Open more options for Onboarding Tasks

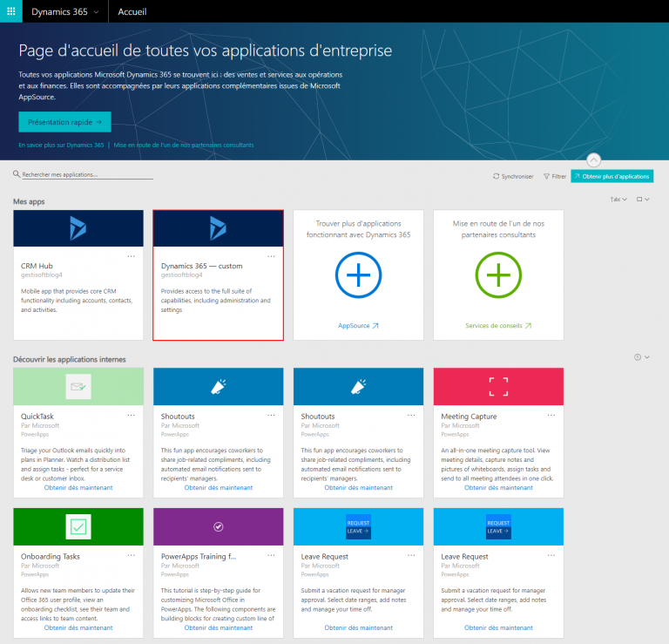[x=131, y=555]
